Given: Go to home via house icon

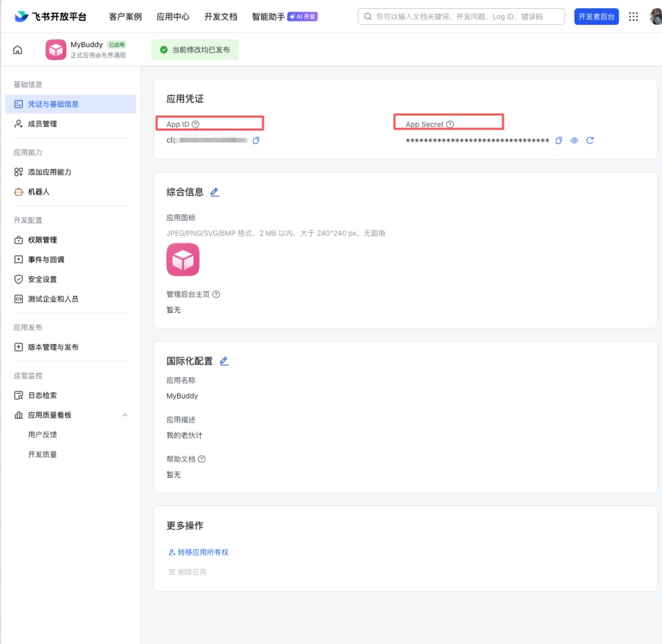Looking at the screenshot, I should coord(18,50).
